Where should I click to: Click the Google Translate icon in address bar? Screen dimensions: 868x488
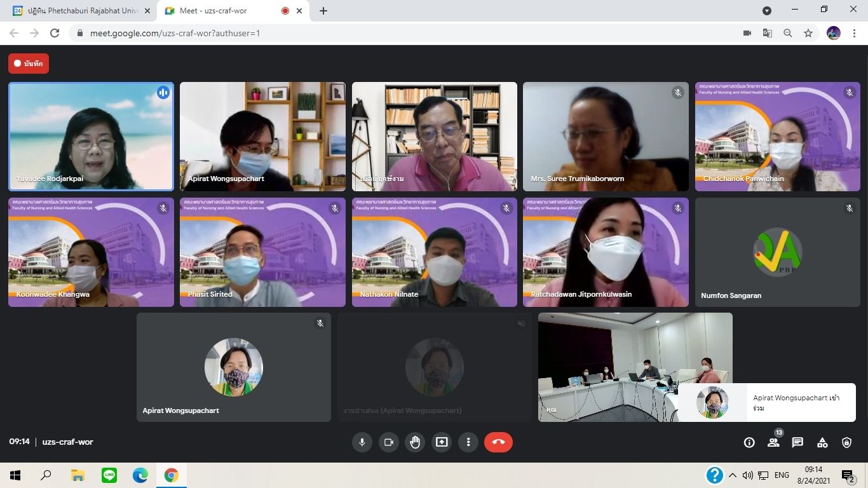tap(768, 33)
